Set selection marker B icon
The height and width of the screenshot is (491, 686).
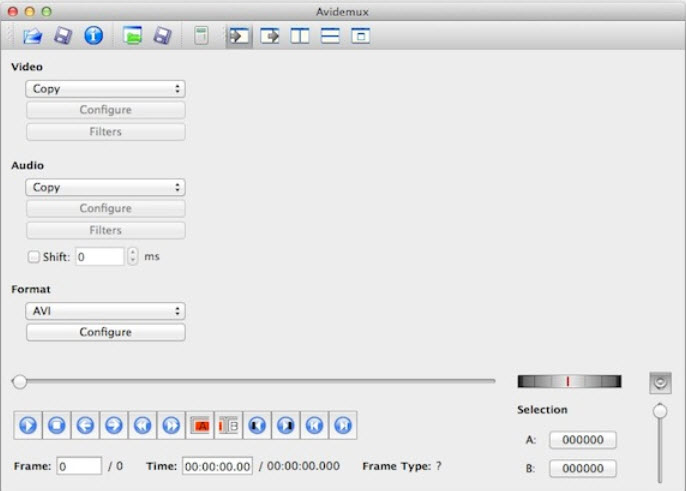[228, 425]
